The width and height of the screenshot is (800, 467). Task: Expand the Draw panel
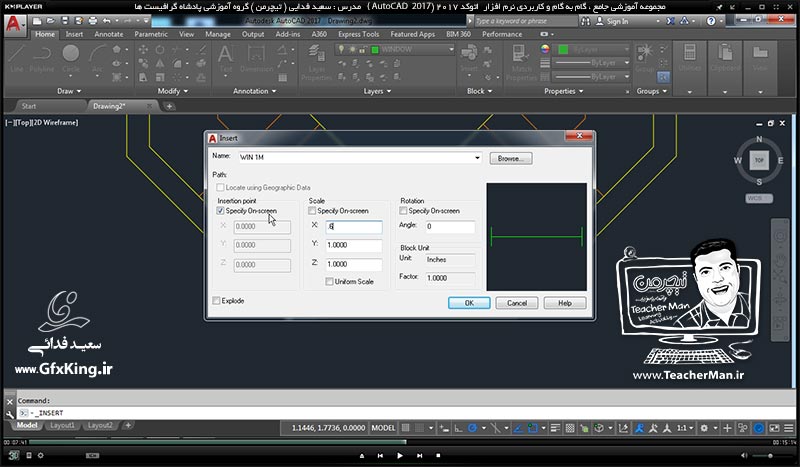coord(69,91)
